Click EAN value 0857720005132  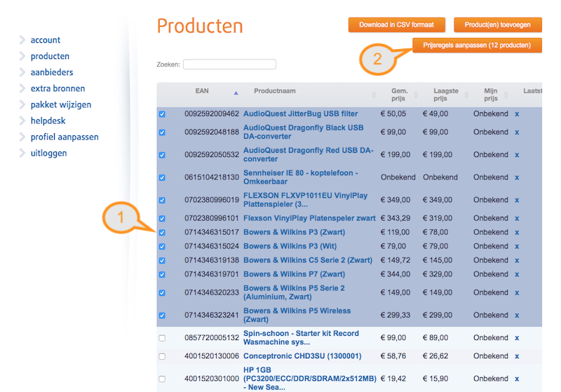coord(212,337)
